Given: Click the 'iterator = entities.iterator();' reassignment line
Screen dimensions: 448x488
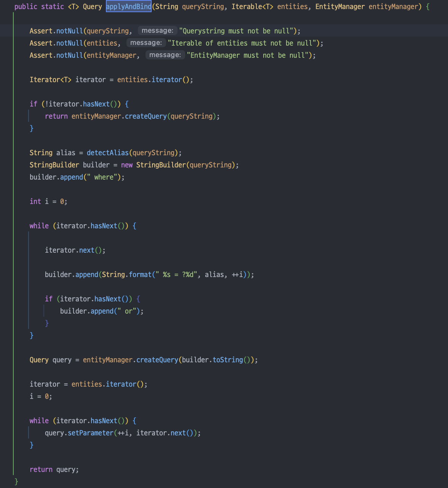Looking at the screenshot, I should [x=88, y=384].
